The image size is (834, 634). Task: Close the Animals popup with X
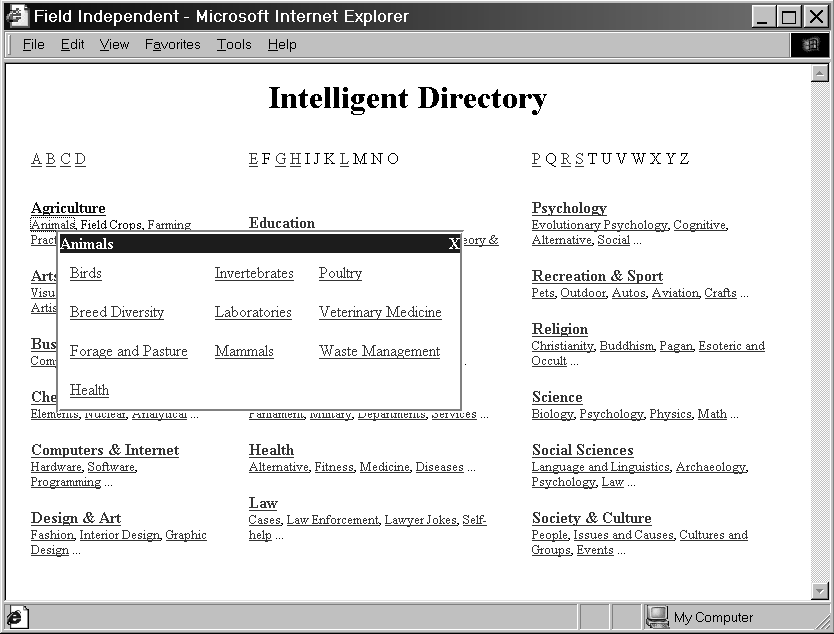pyautogui.click(x=454, y=244)
